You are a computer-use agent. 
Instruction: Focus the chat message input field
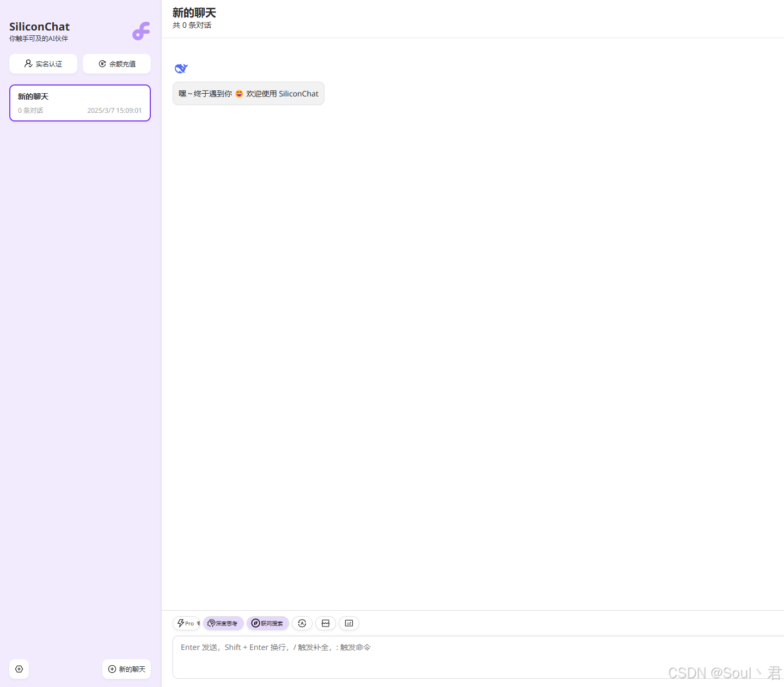click(478, 657)
